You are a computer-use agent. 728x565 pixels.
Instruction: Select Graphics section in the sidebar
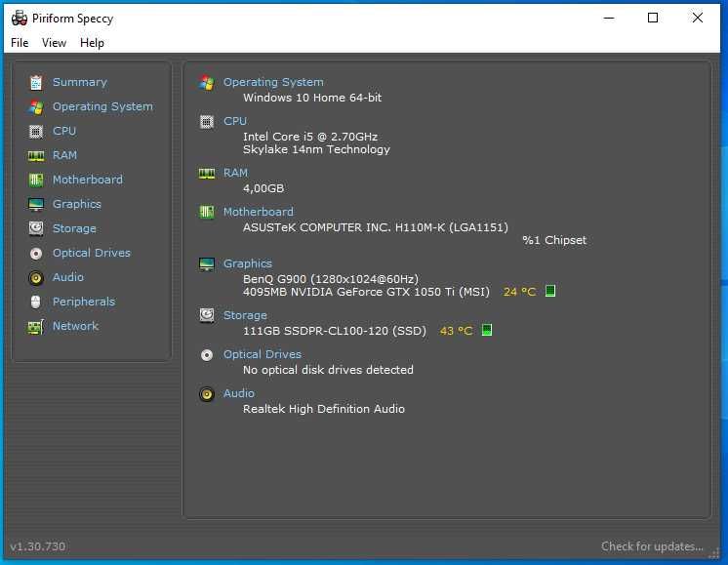tap(77, 204)
